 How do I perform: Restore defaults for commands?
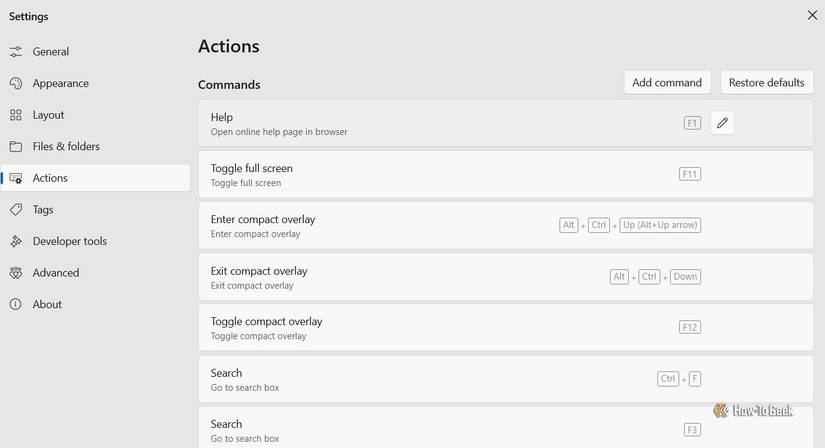(767, 83)
